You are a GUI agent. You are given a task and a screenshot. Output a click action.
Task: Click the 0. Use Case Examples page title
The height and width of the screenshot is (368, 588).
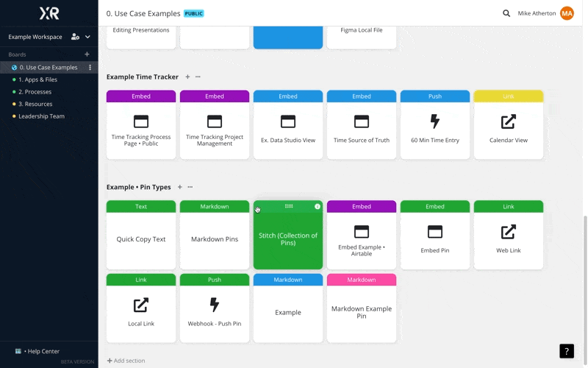pyautogui.click(x=143, y=13)
